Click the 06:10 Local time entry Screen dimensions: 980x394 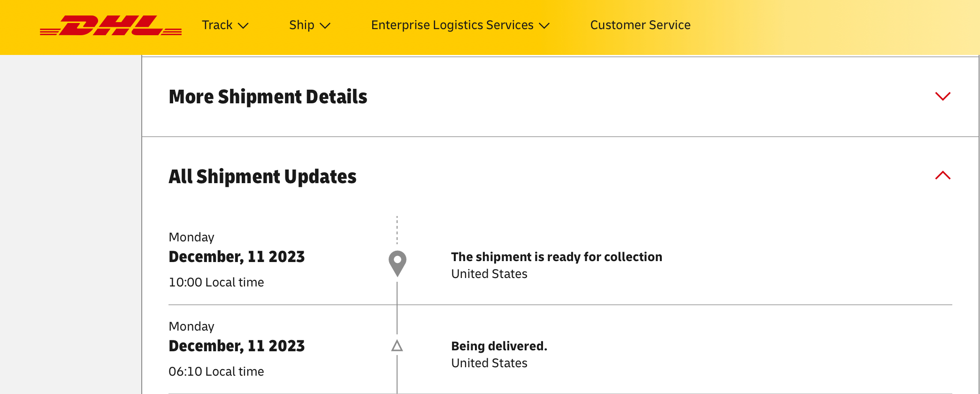click(x=216, y=371)
